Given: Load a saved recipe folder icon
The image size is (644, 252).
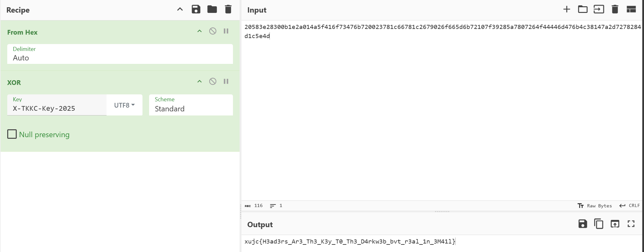Looking at the screenshot, I should tap(212, 9).
